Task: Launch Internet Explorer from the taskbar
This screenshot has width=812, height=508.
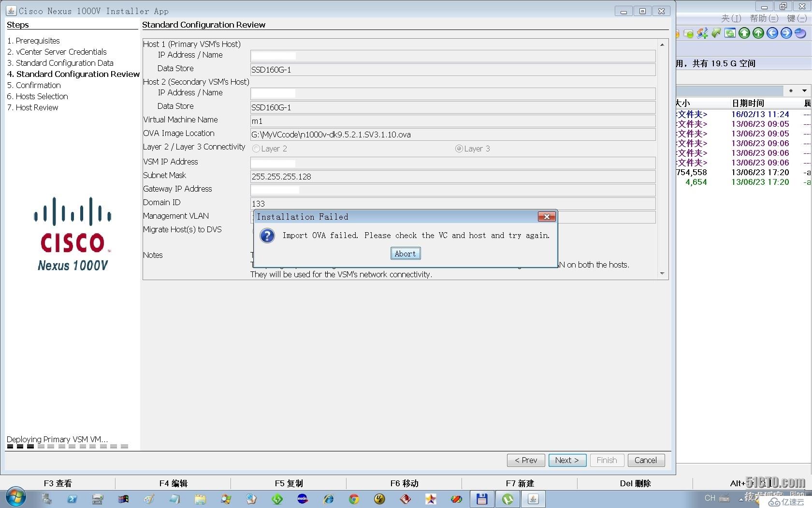Action: pos(329,499)
